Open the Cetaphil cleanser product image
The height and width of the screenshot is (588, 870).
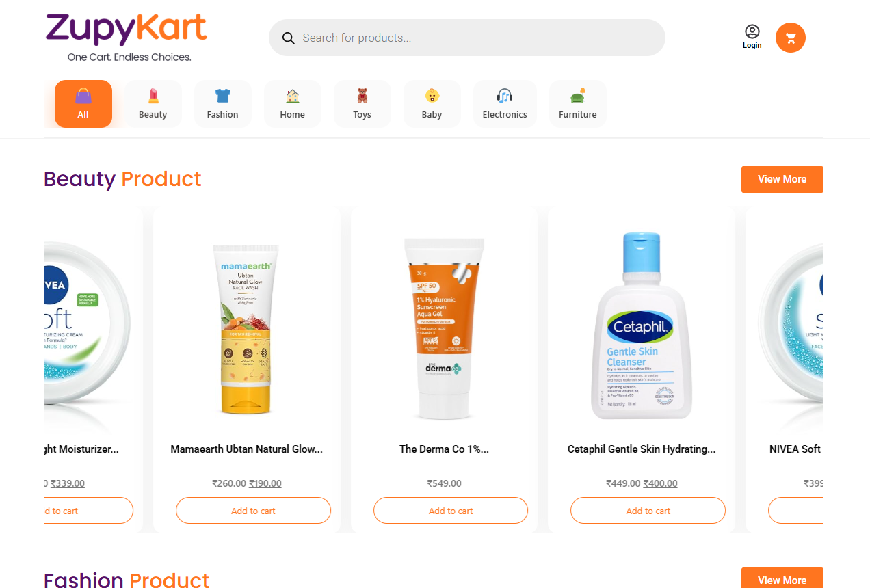pyautogui.click(x=642, y=325)
